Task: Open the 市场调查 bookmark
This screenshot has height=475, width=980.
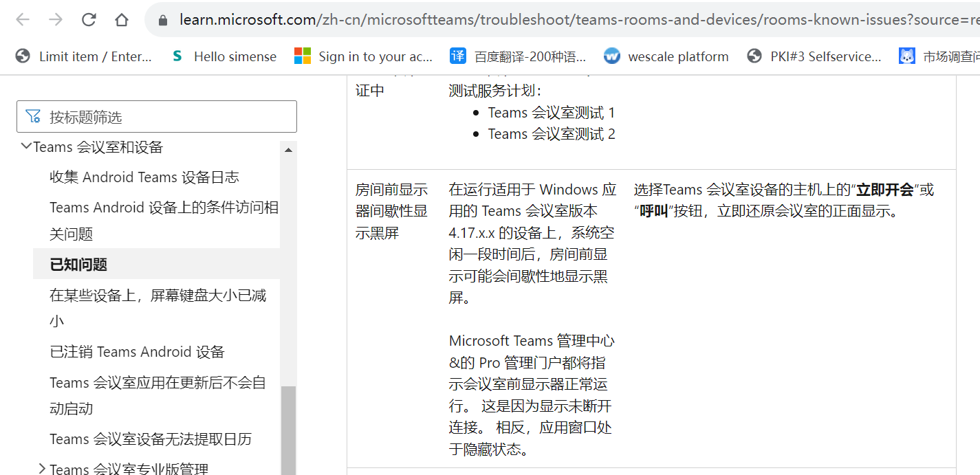Action: tap(939, 56)
